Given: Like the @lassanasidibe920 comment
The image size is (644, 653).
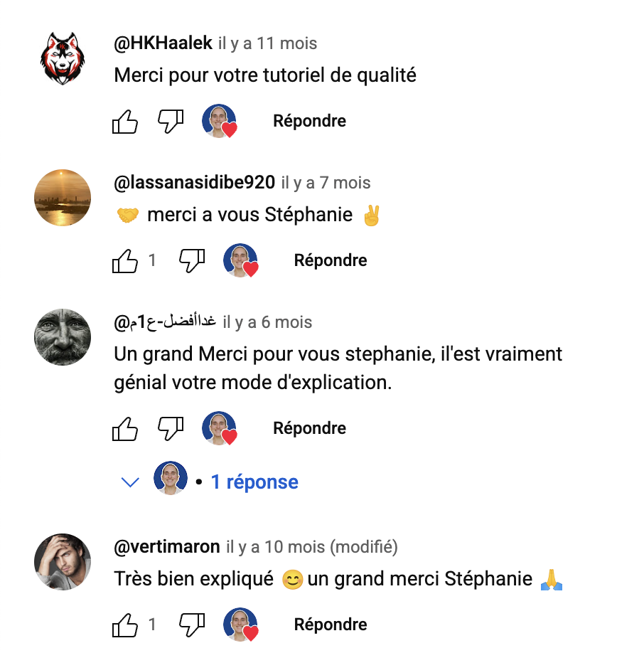Looking at the screenshot, I should click(125, 260).
